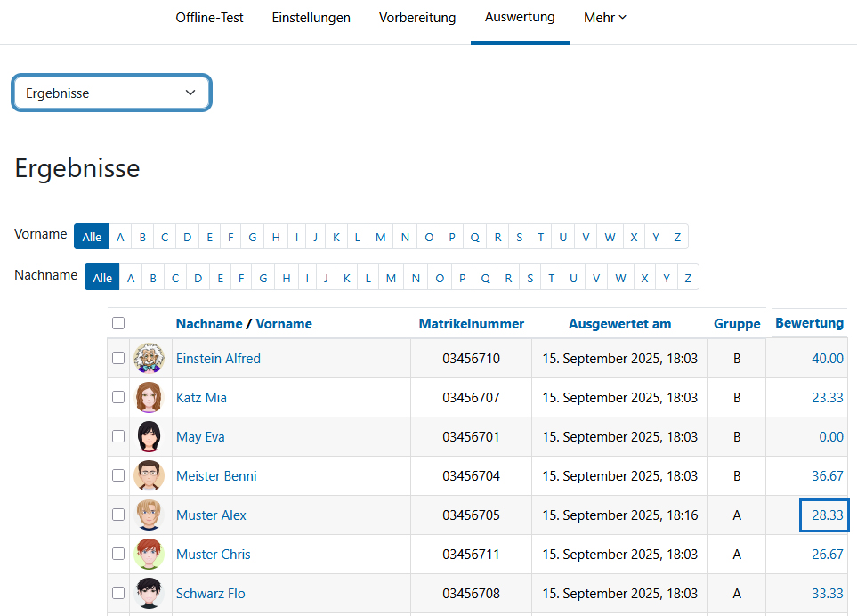This screenshot has height=616, width=857.
Task: Open Einstein Alfred's grade 40.00
Action: (x=828, y=359)
